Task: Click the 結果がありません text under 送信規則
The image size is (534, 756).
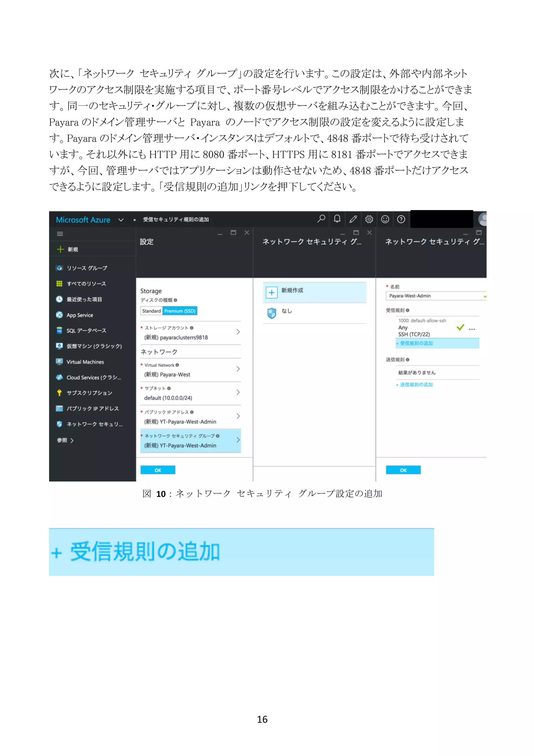Action: point(417,373)
